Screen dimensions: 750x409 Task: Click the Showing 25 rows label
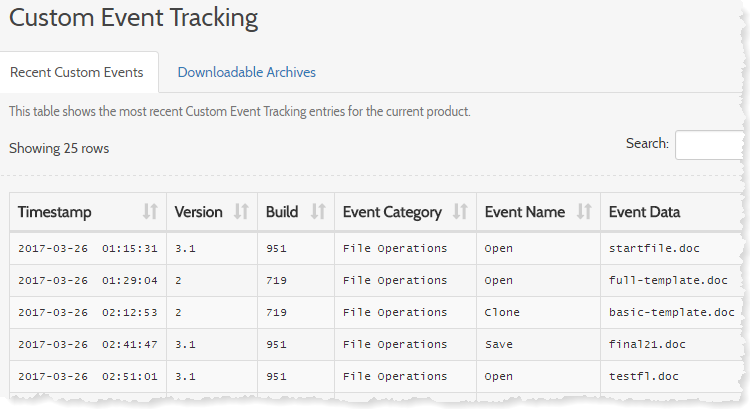[x=59, y=148]
